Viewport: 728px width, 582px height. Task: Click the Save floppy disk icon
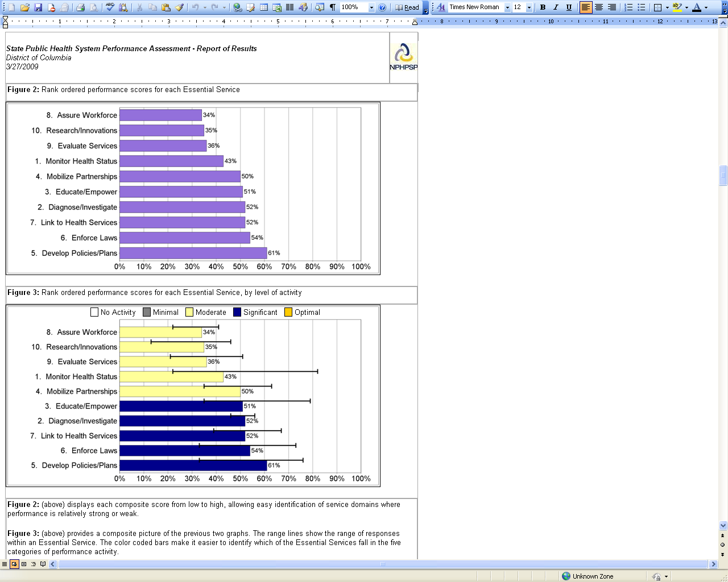[x=38, y=7]
